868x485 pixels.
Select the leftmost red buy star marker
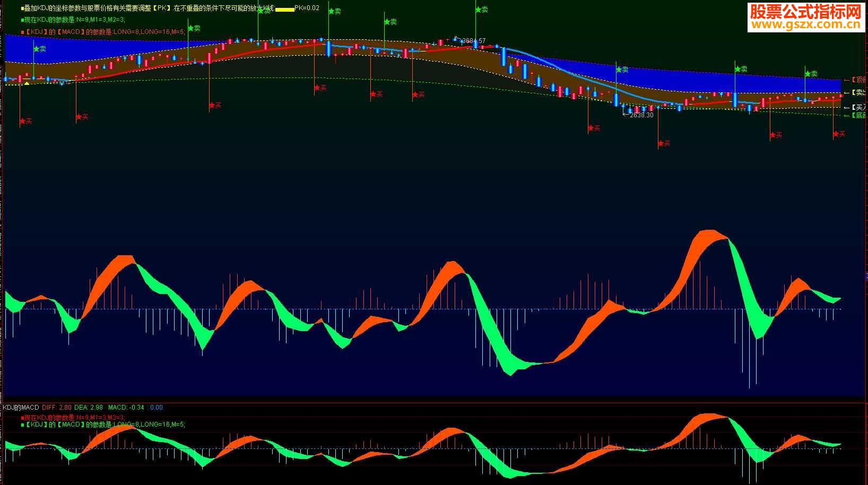(25, 121)
